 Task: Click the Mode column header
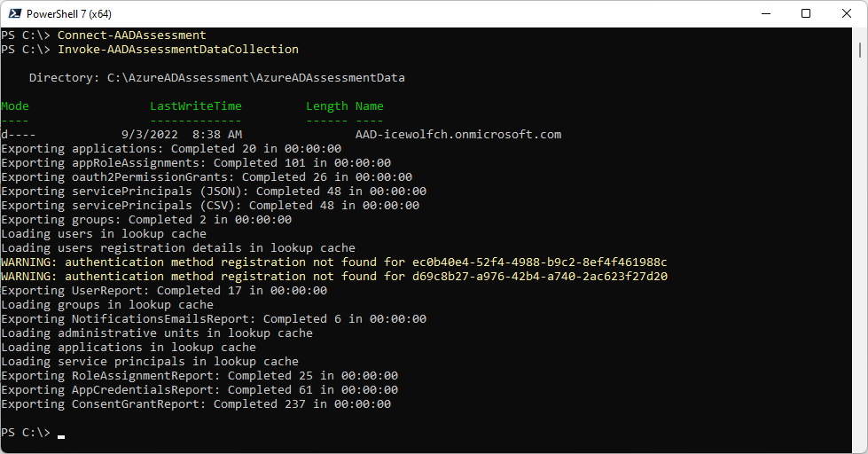pos(15,106)
